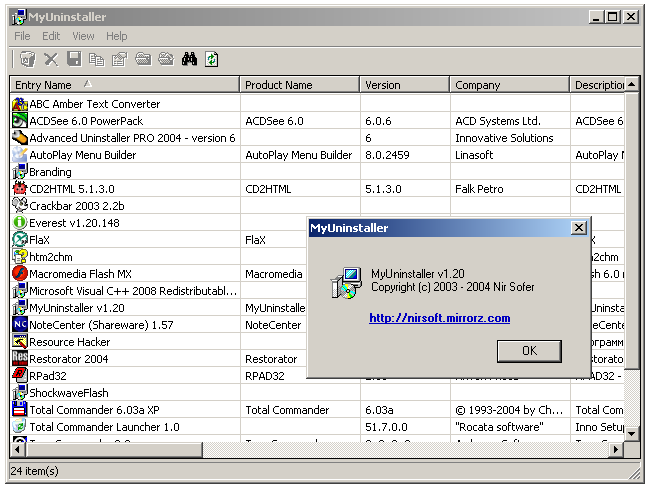Click the Find binoculars toolbar icon
Image resolution: width=653 pixels, height=492 pixels.
tap(189, 60)
